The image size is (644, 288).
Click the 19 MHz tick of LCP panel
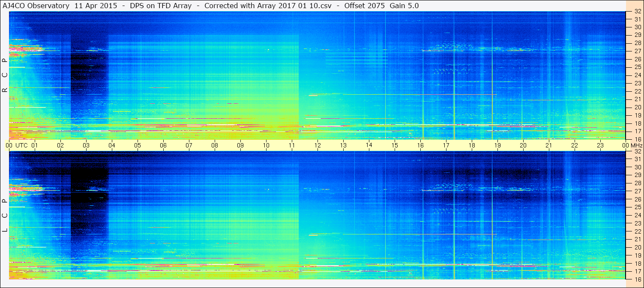[637, 255]
